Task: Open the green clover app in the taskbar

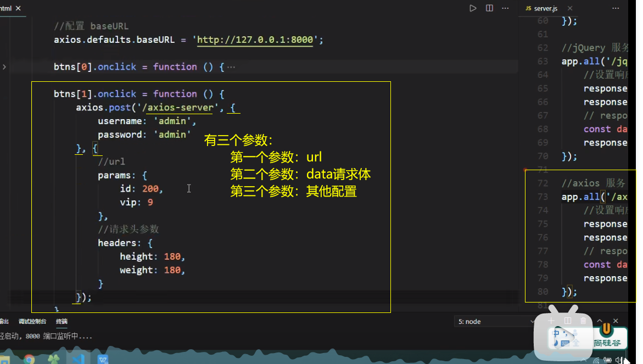Action: [54, 360]
